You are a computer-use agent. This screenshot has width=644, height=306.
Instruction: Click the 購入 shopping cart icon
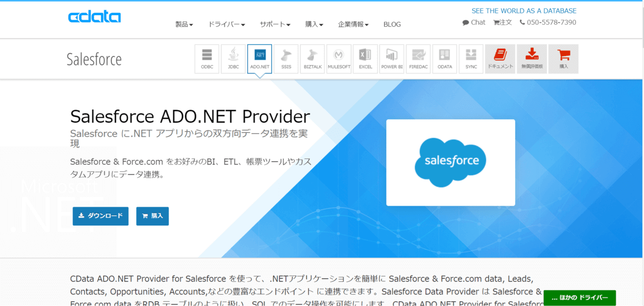click(x=563, y=59)
